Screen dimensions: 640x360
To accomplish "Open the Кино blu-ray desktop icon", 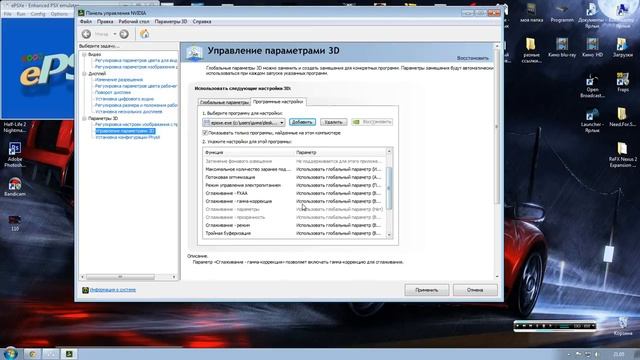I will 562,47.
